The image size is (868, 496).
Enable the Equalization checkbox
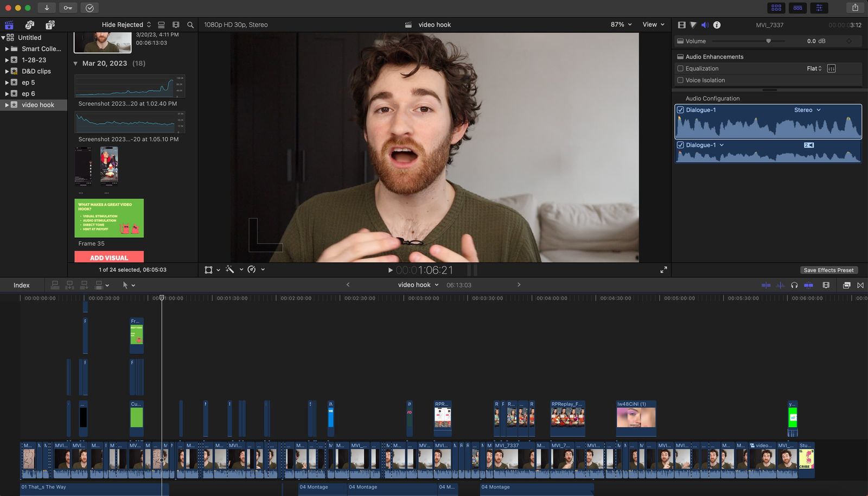click(x=680, y=68)
